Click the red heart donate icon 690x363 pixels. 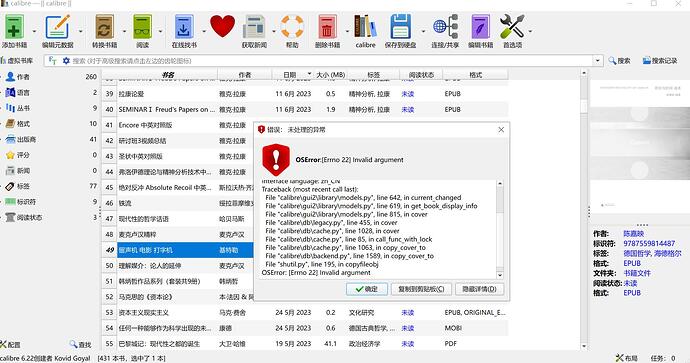pyautogui.click(x=222, y=26)
